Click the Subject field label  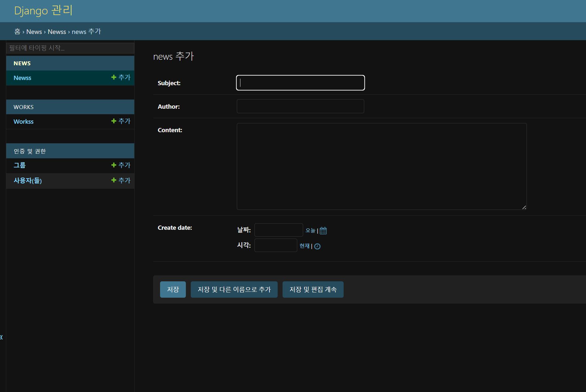169,83
